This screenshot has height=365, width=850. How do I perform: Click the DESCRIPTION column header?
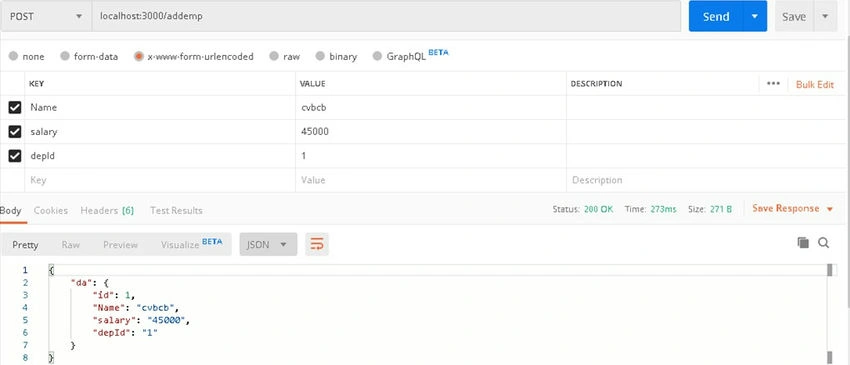point(596,84)
